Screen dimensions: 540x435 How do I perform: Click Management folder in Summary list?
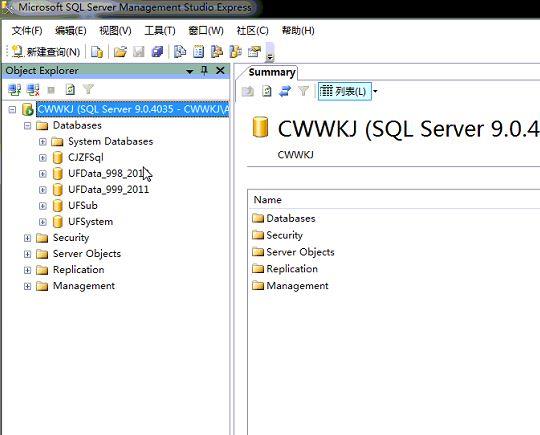pyautogui.click(x=297, y=286)
